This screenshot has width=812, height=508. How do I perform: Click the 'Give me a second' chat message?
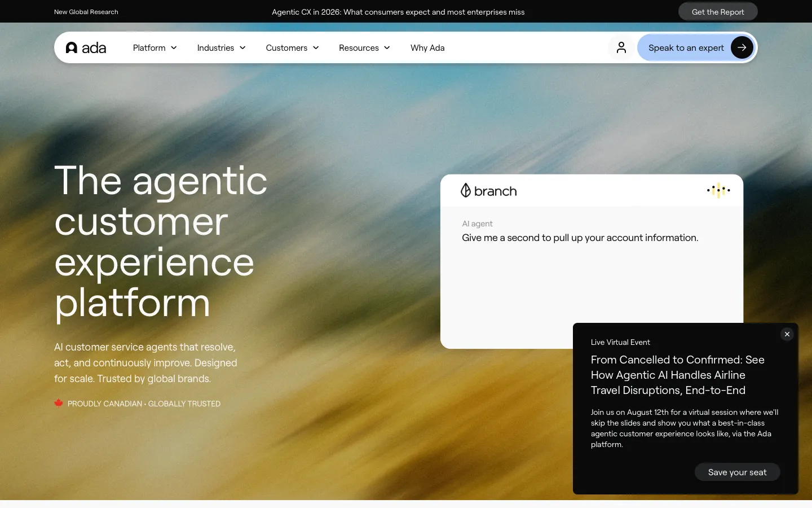[x=580, y=238]
